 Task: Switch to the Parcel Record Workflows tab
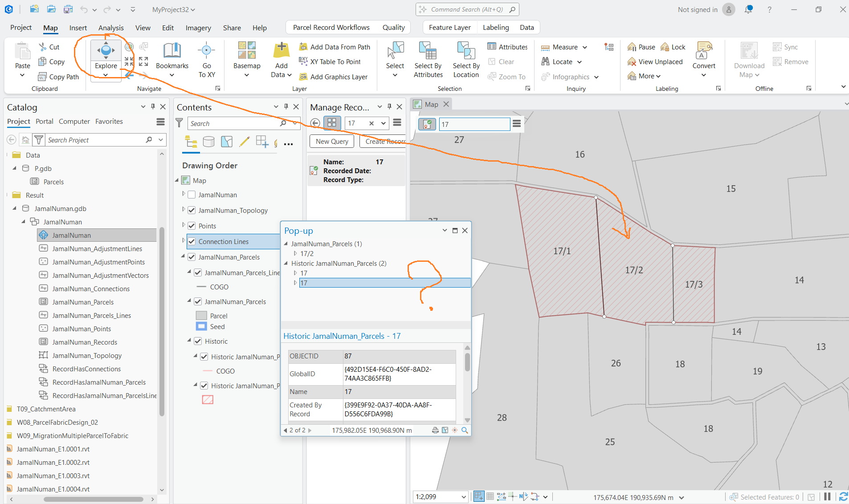point(331,28)
